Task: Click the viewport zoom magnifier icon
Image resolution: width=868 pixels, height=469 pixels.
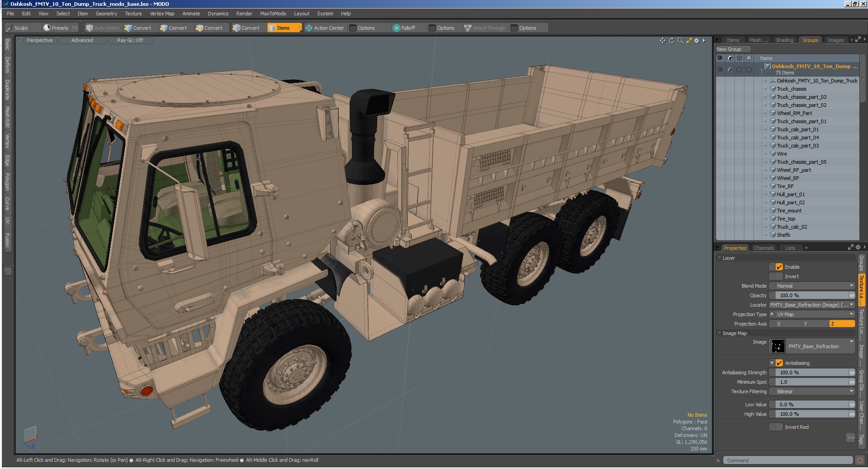Action: (680, 41)
